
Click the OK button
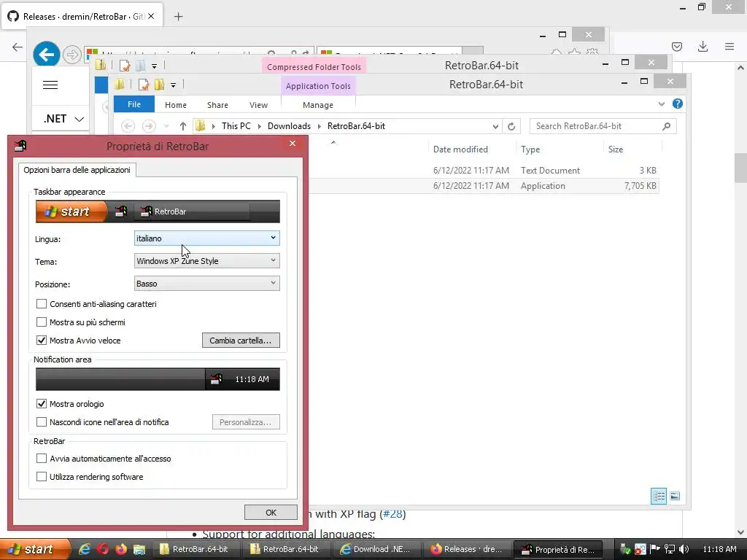(x=271, y=513)
